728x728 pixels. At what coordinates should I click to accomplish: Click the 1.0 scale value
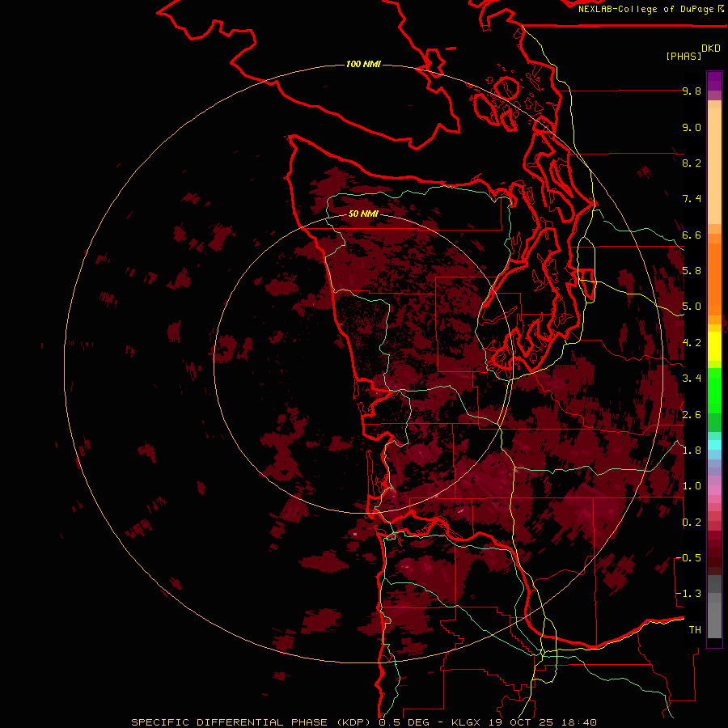coord(692,486)
